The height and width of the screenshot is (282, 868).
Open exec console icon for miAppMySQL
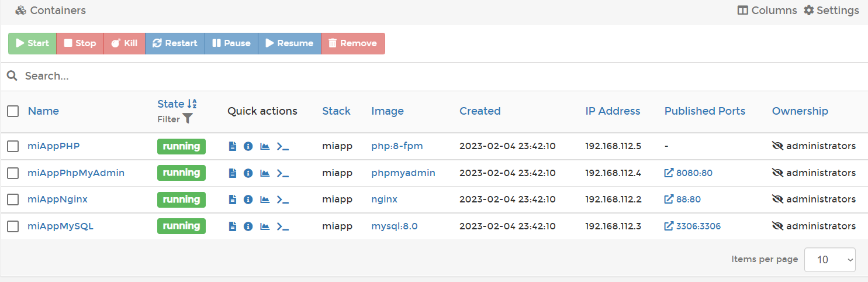click(283, 226)
